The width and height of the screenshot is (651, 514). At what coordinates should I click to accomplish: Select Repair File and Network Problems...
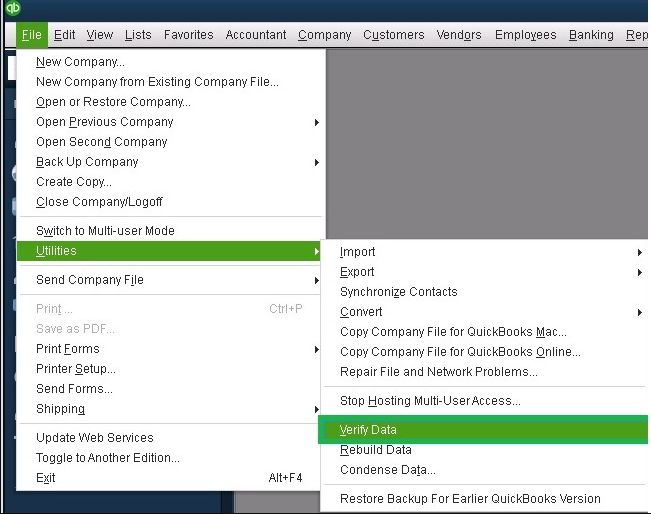pyautogui.click(x=485, y=372)
